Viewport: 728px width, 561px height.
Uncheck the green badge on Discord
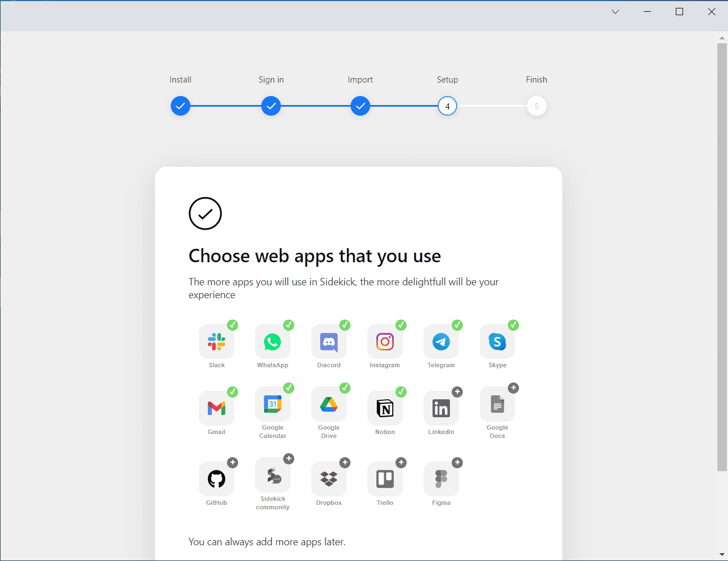tap(345, 325)
